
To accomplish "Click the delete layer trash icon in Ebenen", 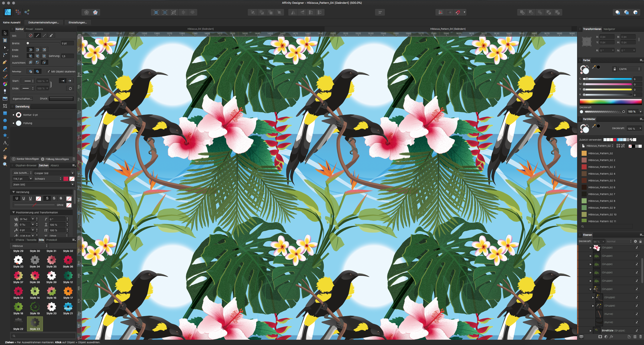I will coord(640,337).
